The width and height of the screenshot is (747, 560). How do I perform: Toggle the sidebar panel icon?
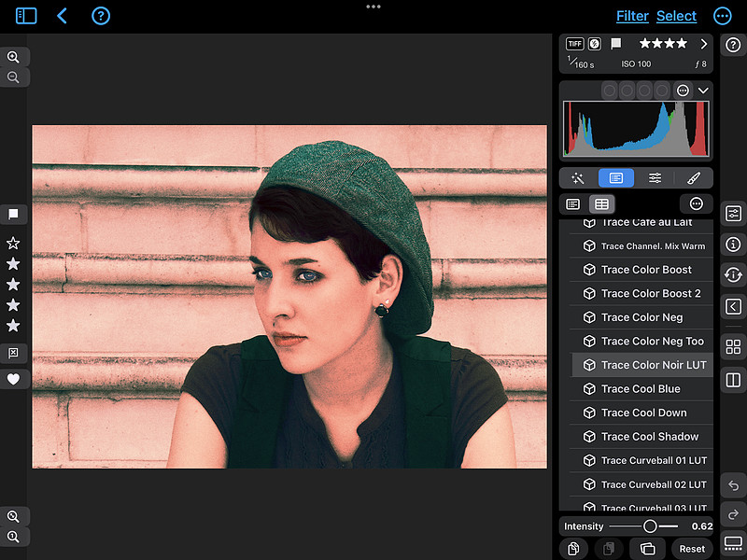pyautogui.click(x=26, y=16)
